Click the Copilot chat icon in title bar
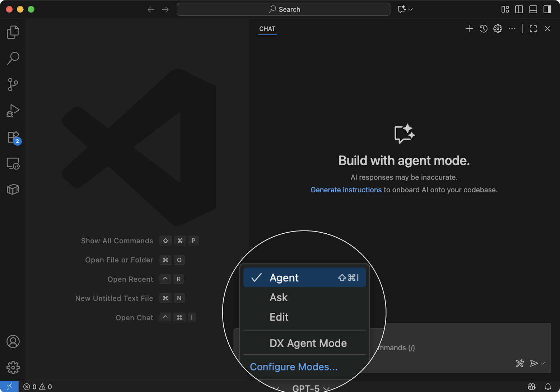This screenshot has height=392, width=560. [402, 9]
